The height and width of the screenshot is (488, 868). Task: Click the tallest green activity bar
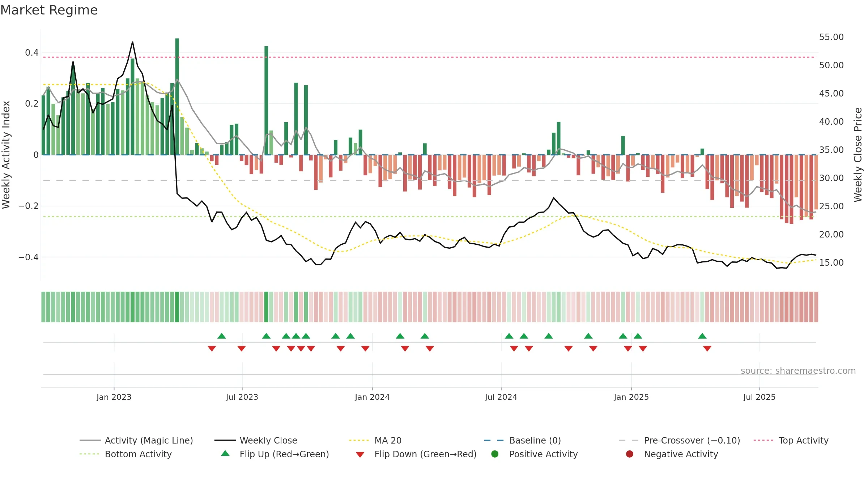tap(177, 97)
